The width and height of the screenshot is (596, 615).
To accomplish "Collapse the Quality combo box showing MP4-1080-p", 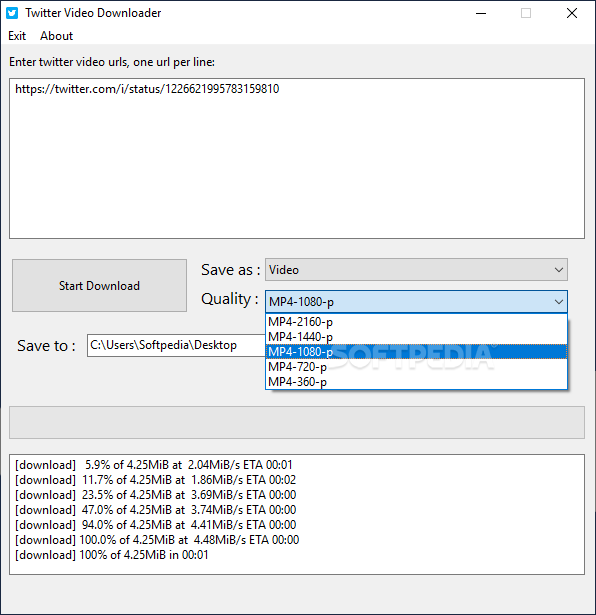I will (x=416, y=302).
